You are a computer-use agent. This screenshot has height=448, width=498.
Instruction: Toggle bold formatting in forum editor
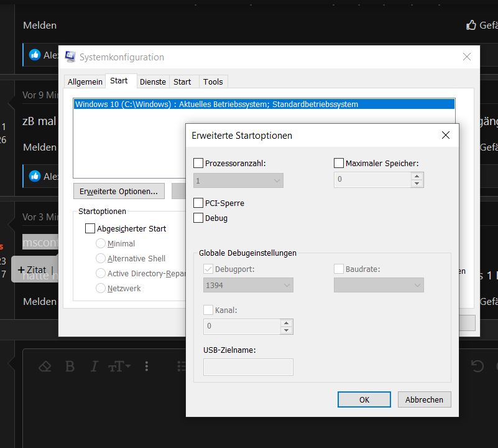(70, 366)
